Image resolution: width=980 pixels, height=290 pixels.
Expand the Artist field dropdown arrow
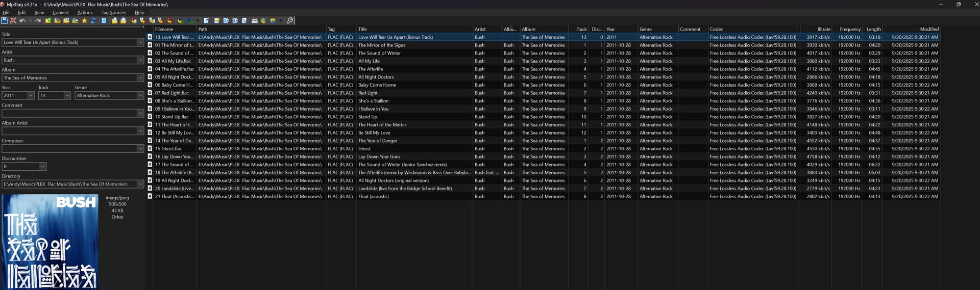pos(140,60)
